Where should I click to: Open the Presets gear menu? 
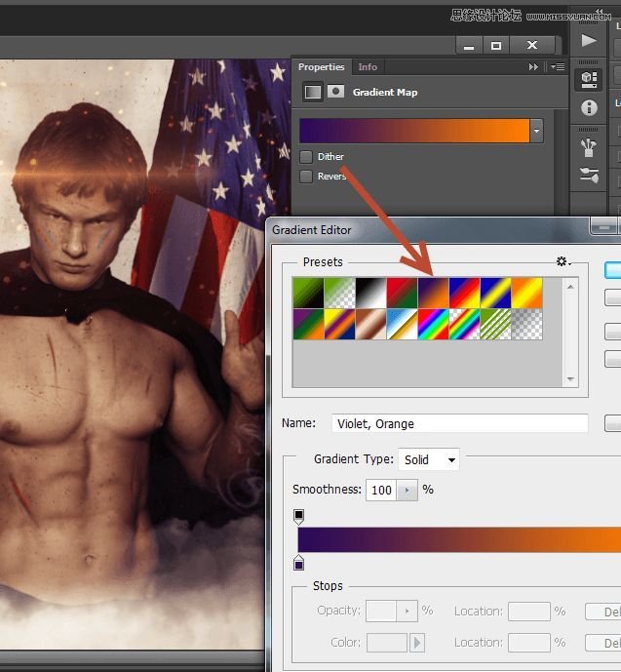click(x=563, y=261)
